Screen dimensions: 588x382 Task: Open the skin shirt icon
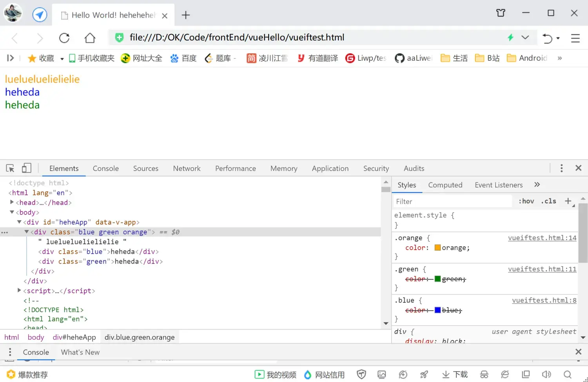(x=501, y=13)
